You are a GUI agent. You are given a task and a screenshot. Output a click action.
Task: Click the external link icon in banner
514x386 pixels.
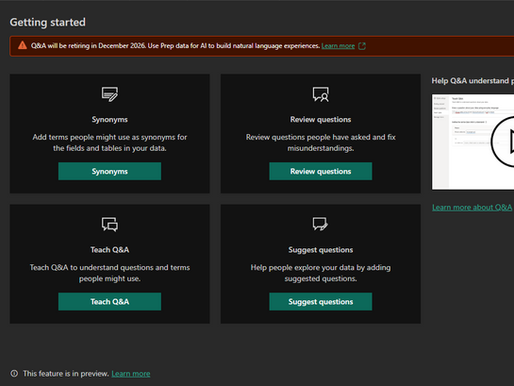click(362, 46)
